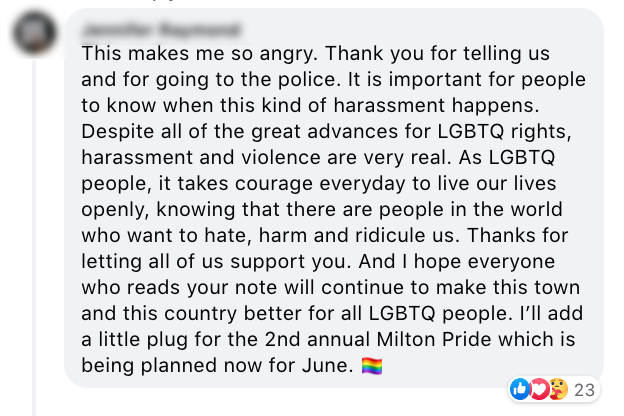
Task: Click the phrase "LGBTQ rights," in comment
Action: (x=504, y=132)
